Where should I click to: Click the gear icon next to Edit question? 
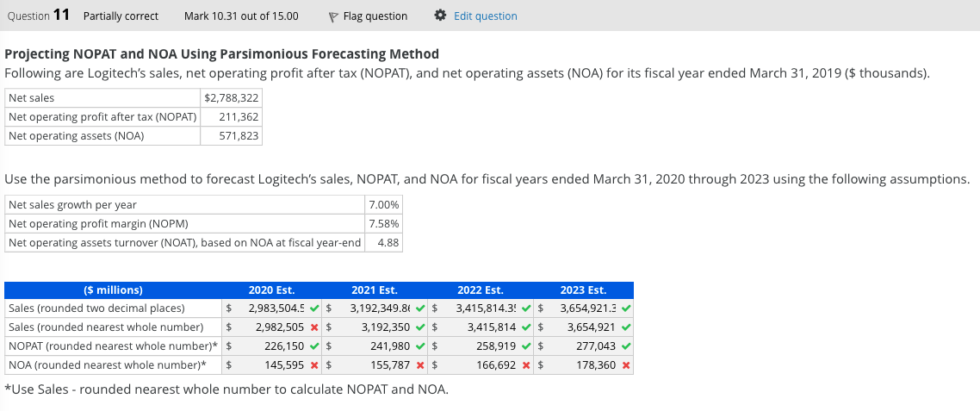click(441, 16)
